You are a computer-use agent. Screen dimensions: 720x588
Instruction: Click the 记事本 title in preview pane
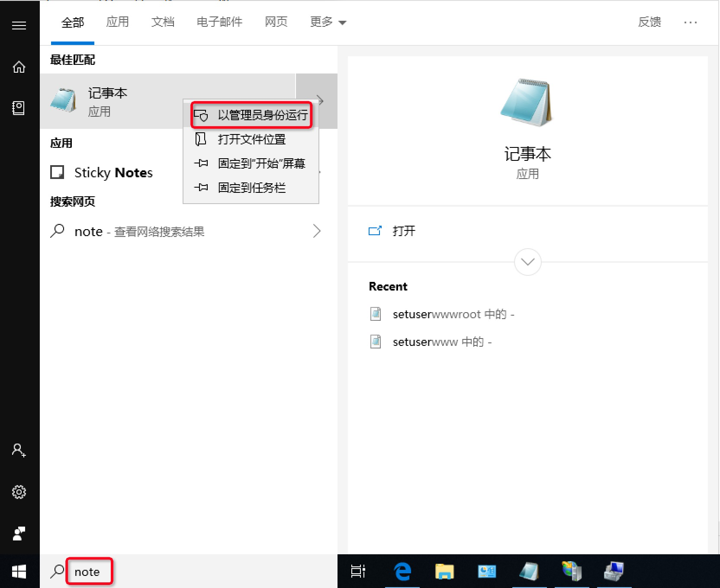tap(527, 154)
